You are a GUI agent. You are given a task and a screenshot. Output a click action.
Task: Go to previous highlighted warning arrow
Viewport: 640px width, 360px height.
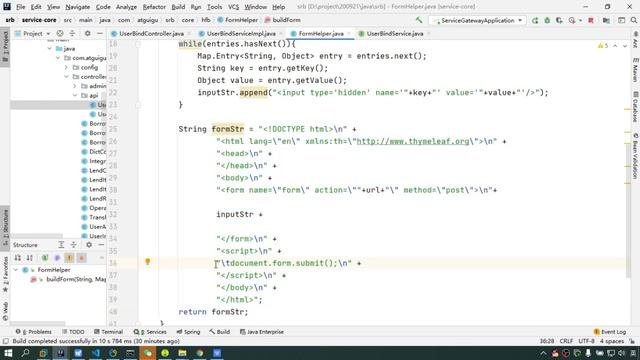(x=615, y=46)
